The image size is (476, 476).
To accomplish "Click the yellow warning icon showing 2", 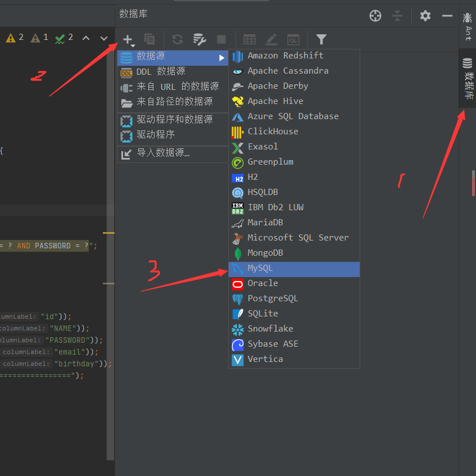I will coord(11,38).
